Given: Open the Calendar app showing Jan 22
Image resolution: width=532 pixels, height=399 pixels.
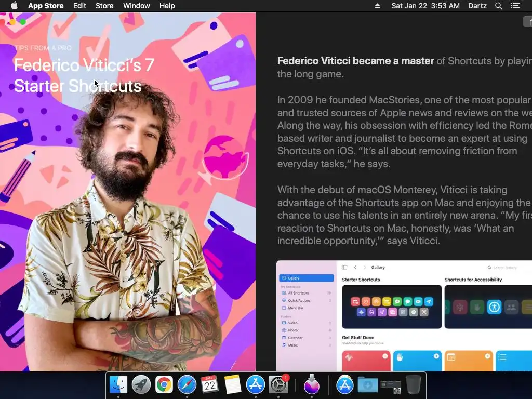Looking at the screenshot, I should coord(210,385).
